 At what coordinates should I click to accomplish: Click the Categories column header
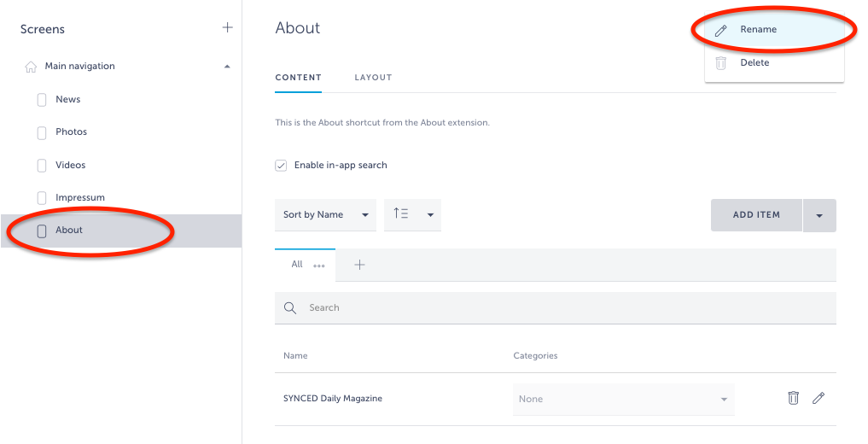point(535,355)
